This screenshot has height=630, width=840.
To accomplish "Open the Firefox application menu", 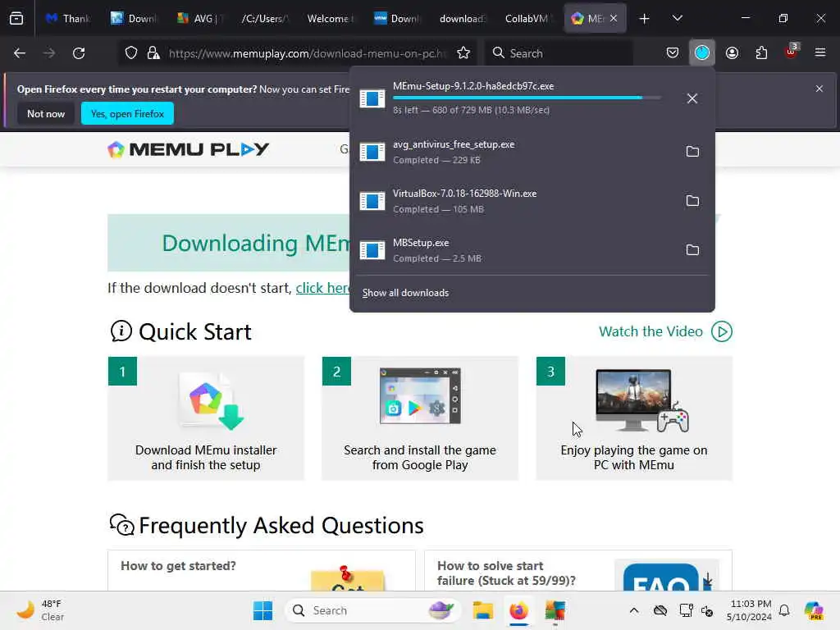I will click(820, 53).
